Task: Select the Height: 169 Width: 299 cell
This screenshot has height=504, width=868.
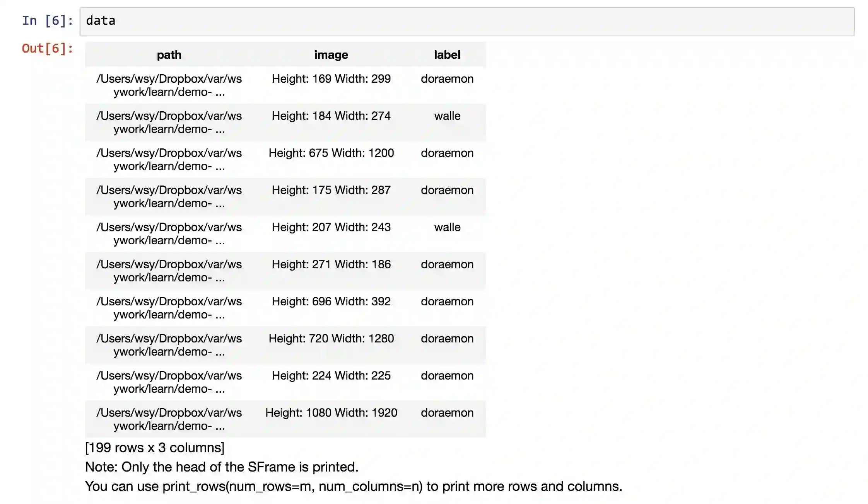Action: click(331, 79)
